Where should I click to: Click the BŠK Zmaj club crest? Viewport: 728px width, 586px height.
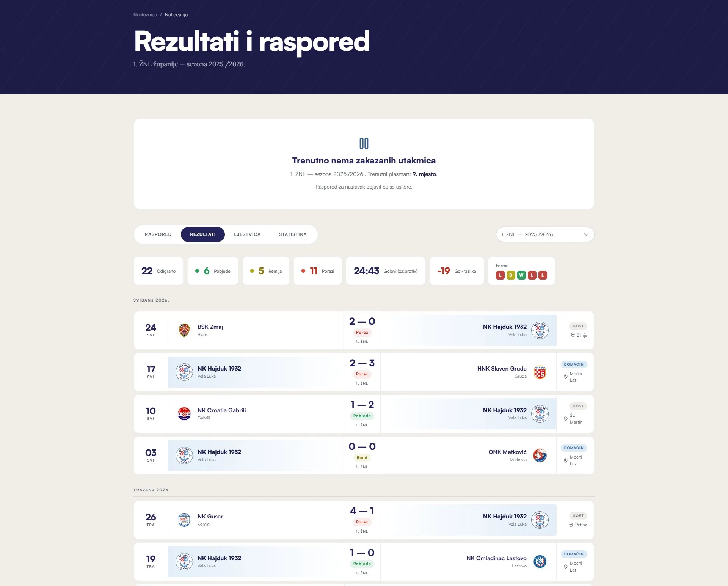pyautogui.click(x=184, y=330)
